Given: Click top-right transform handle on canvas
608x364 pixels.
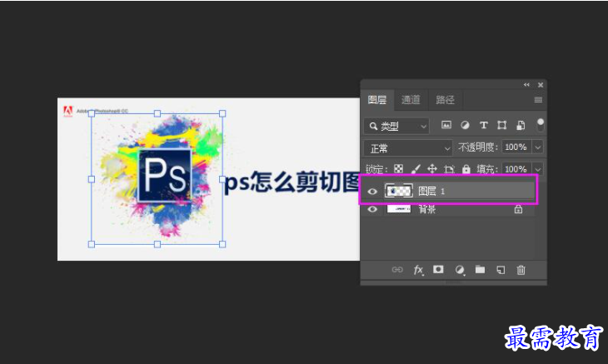Looking at the screenshot, I should (x=222, y=113).
